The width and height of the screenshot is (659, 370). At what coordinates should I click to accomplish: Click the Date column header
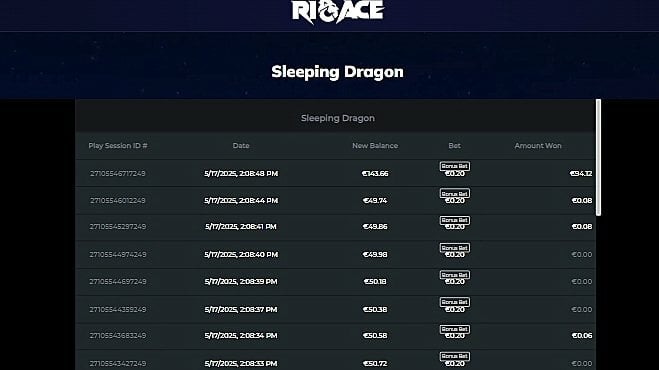241,145
